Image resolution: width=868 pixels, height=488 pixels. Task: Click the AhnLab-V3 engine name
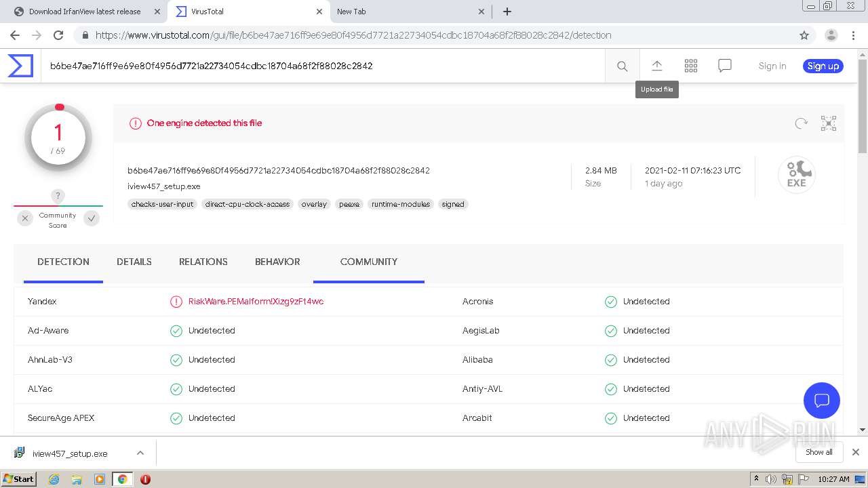coord(50,360)
